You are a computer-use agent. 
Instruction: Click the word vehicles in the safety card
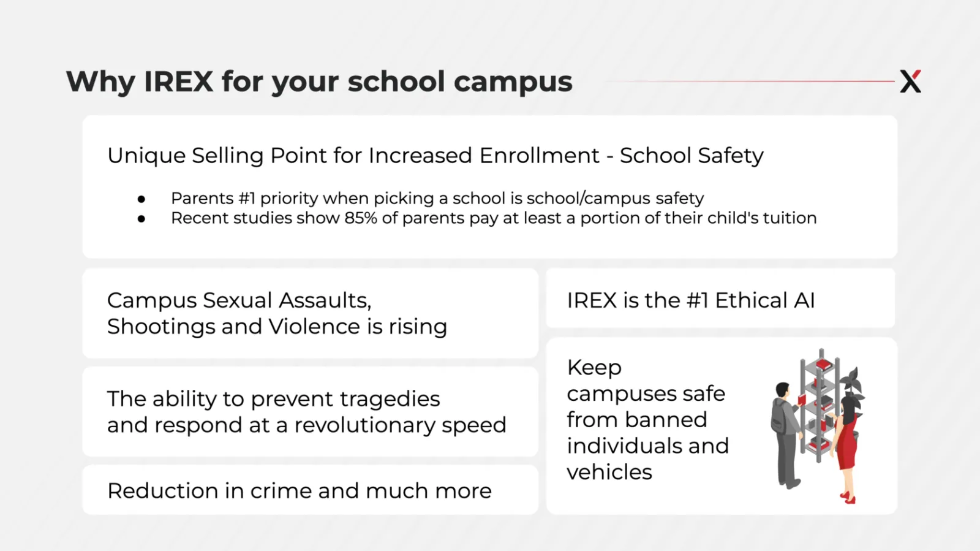609,472
